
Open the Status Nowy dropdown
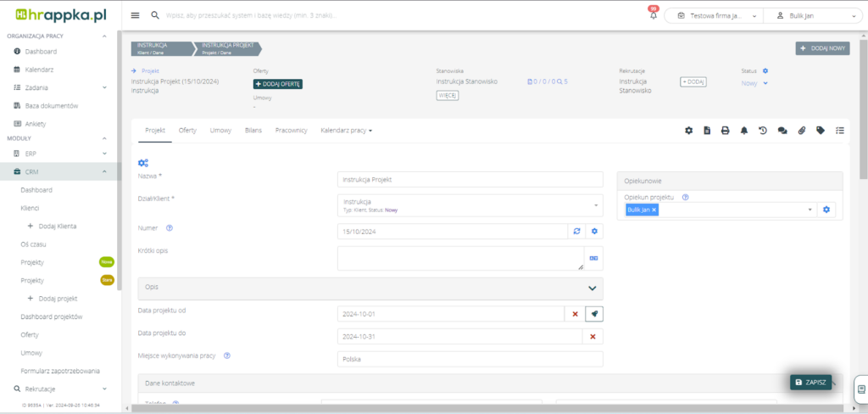coord(754,83)
